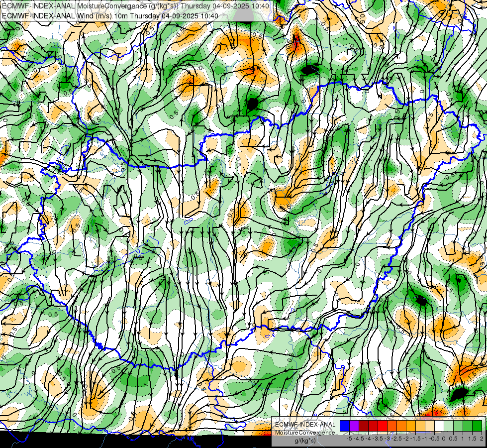
Task: Click the Wind 10m title line at top
Action: click(x=110, y=16)
